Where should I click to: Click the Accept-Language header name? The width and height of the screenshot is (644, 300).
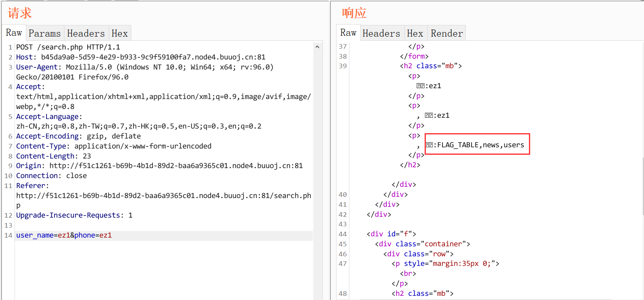click(49, 117)
